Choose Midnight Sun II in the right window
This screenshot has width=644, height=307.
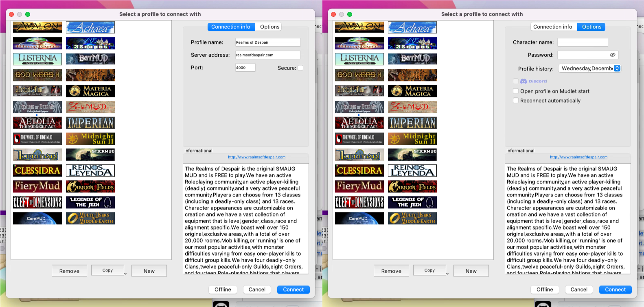point(412,139)
